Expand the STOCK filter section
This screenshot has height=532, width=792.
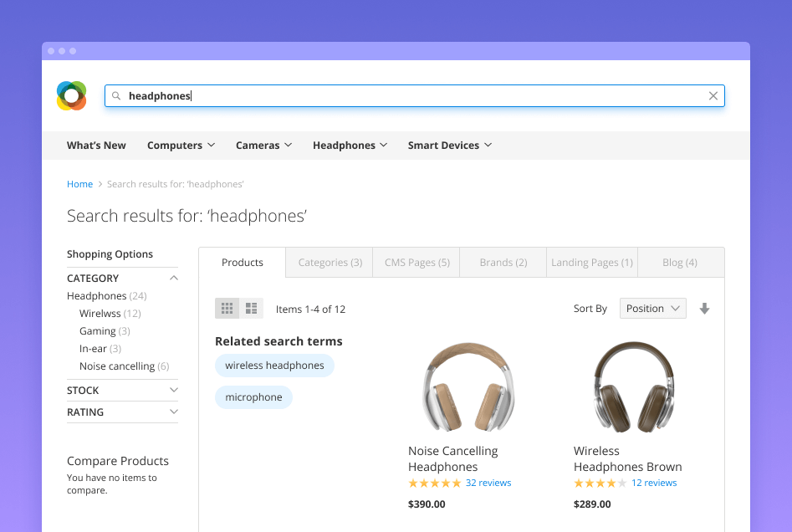173,391
